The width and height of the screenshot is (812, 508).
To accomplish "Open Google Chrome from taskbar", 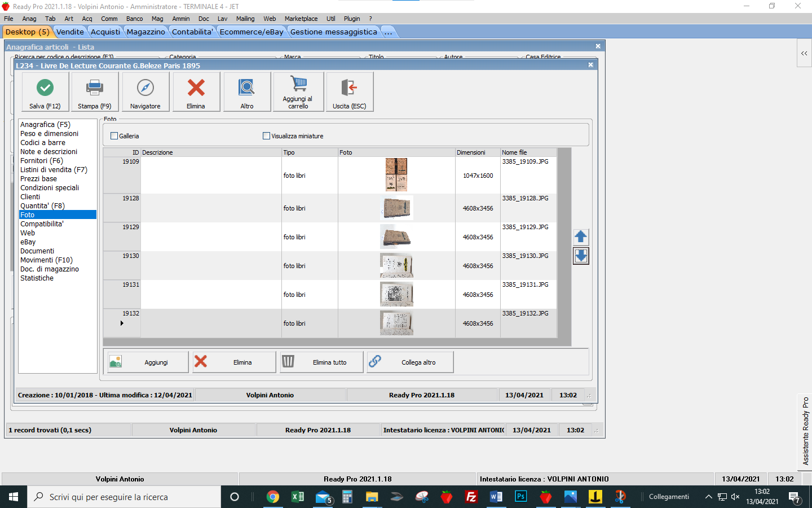I will [x=273, y=497].
